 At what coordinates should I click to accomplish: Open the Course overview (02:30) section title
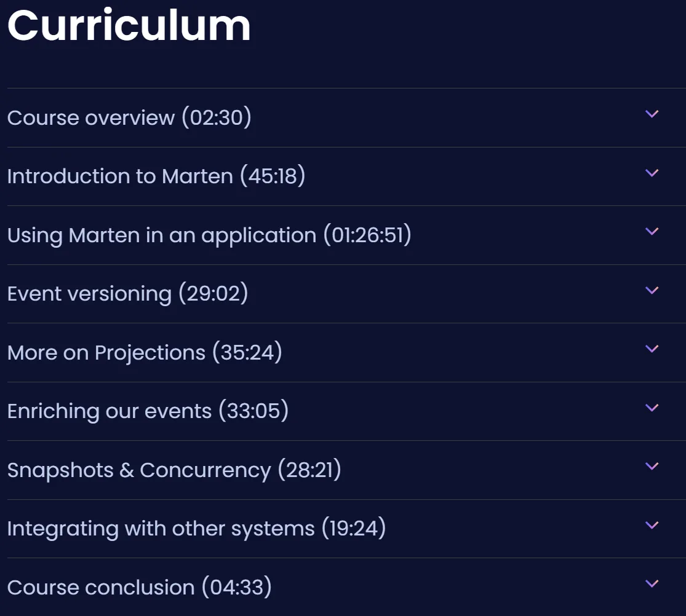129,117
